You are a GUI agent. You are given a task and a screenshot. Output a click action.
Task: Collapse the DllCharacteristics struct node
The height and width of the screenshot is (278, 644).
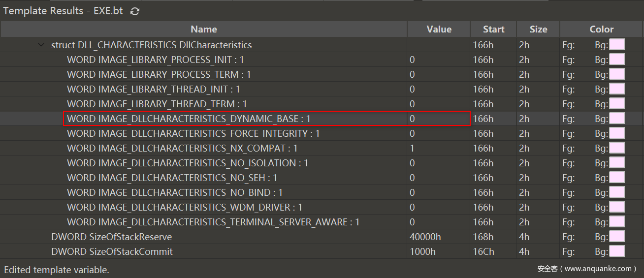[41, 45]
